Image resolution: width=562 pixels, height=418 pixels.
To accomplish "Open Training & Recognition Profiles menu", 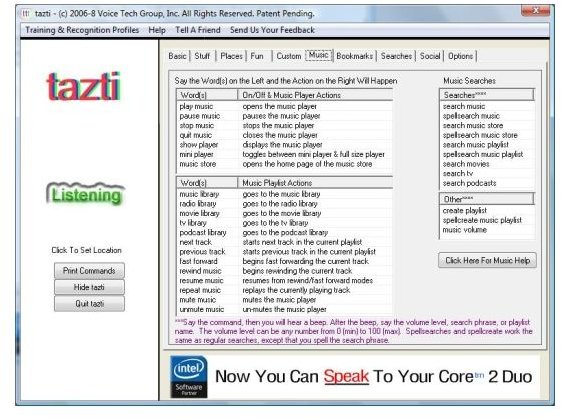I will 82,30.
